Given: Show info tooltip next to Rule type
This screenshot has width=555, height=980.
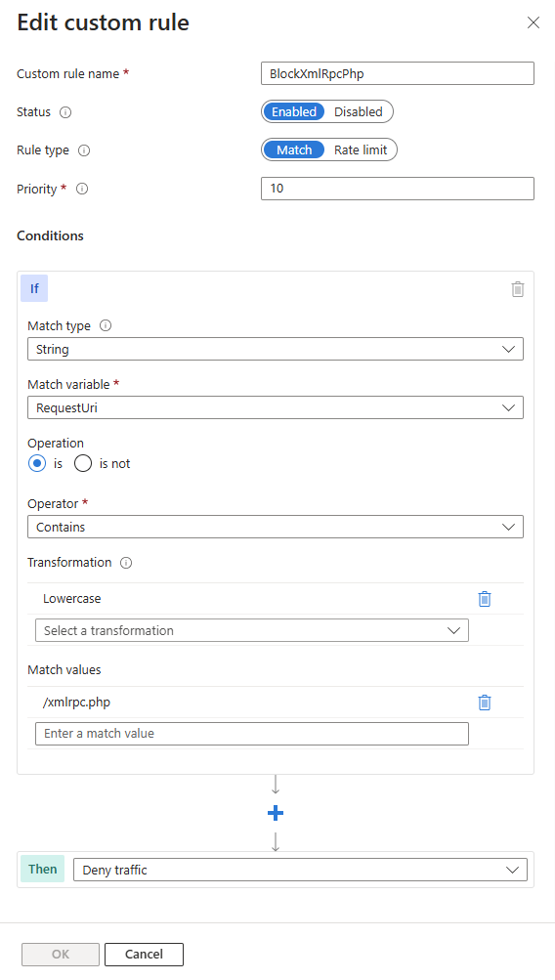Looking at the screenshot, I should point(84,150).
